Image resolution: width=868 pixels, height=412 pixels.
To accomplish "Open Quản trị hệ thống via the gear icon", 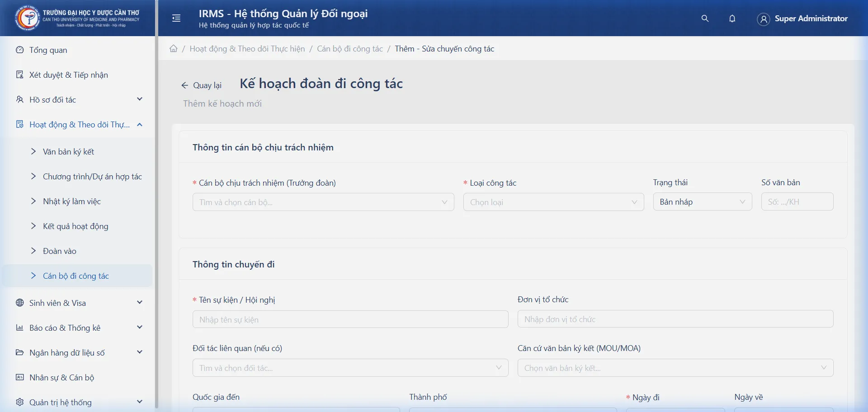I will [19, 402].
